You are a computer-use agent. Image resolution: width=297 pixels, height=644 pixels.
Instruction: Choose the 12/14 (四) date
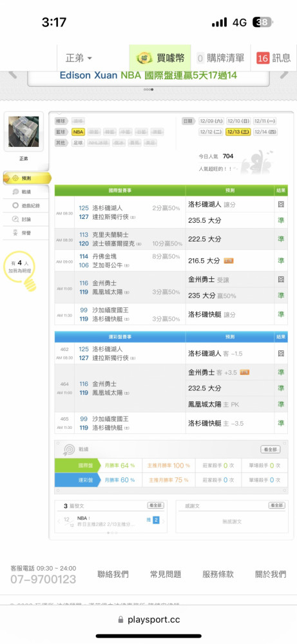[265, 132]
